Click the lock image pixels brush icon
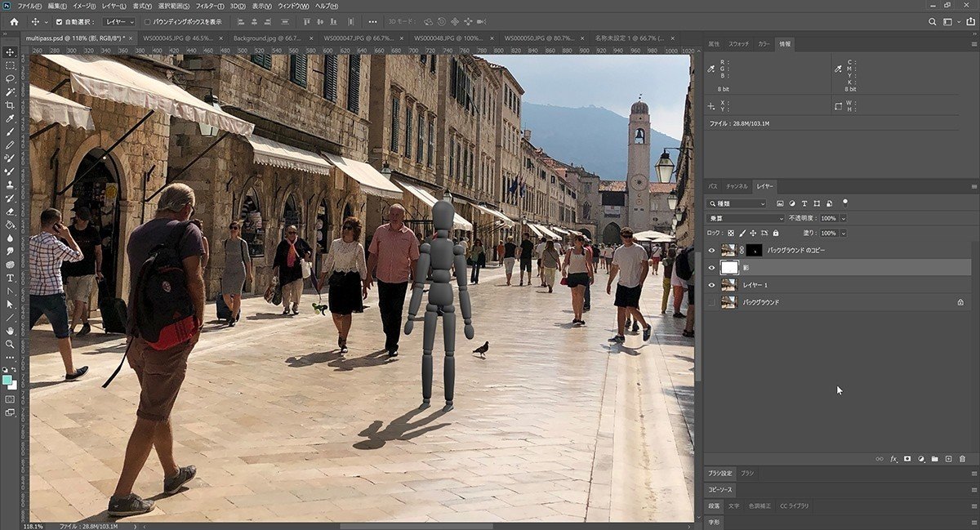Screen dimensions: 980x530 741,233
